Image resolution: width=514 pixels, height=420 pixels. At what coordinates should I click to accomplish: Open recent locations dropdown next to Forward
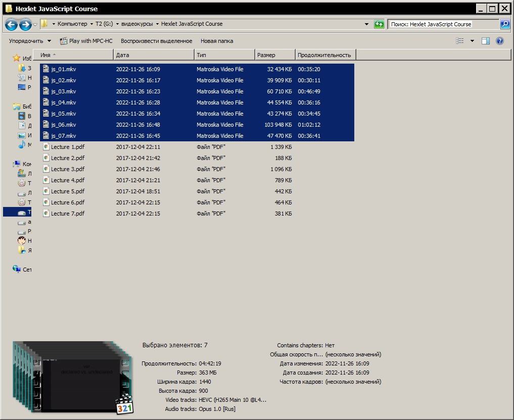[x=35, y=24]
